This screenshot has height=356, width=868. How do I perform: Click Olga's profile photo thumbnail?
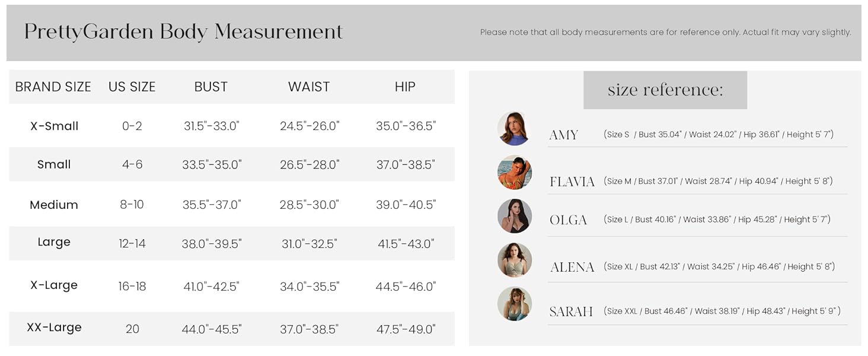coord(514,216)
